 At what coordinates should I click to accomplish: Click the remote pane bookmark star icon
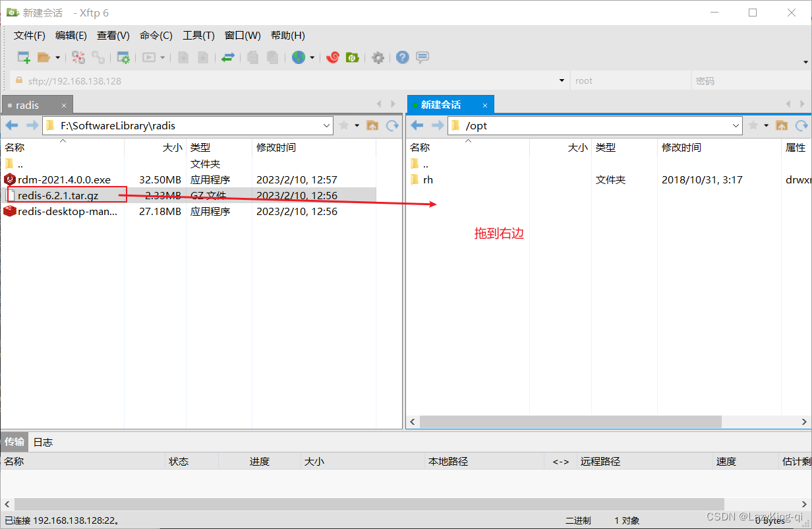(x=753, y=125)
